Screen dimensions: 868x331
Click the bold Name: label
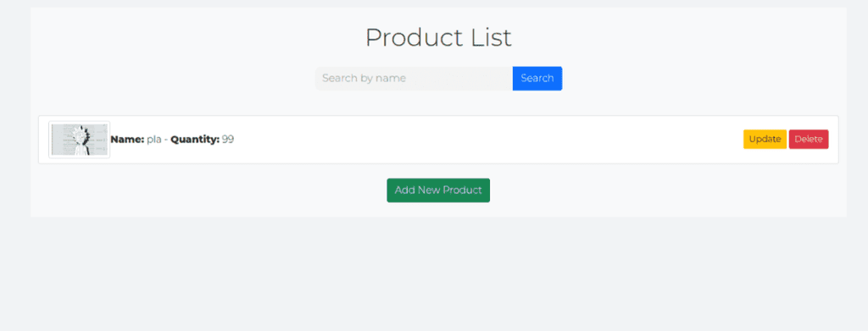click(127, 139)
